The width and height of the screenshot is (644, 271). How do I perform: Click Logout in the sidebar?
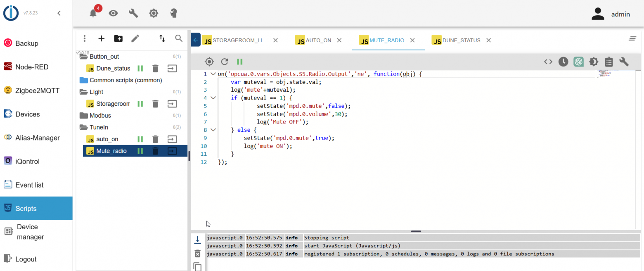coord(36,259)
